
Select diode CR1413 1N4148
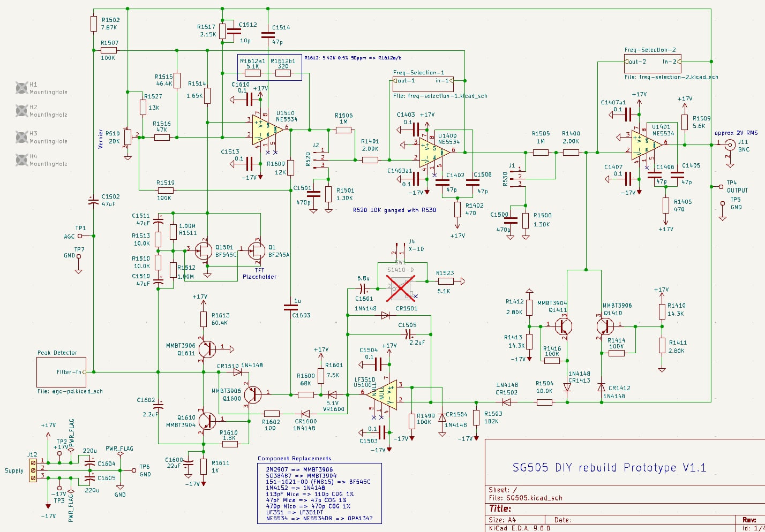click(567, 386)
